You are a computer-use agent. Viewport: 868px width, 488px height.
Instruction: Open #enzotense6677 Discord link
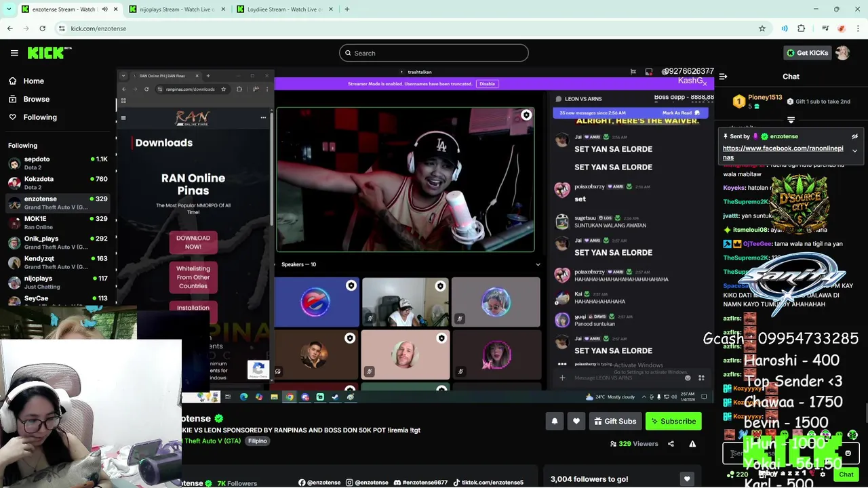click(x=420, y=483)
